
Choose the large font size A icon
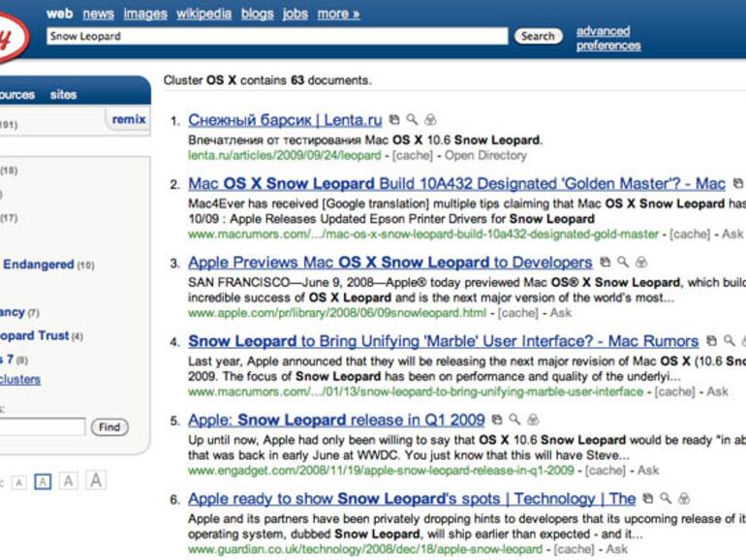[68, 481]
